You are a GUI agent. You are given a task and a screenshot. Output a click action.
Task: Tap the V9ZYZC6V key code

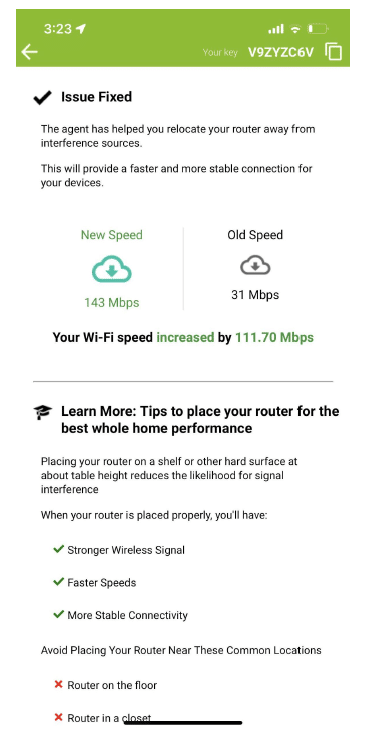click(x=281, y=52)
